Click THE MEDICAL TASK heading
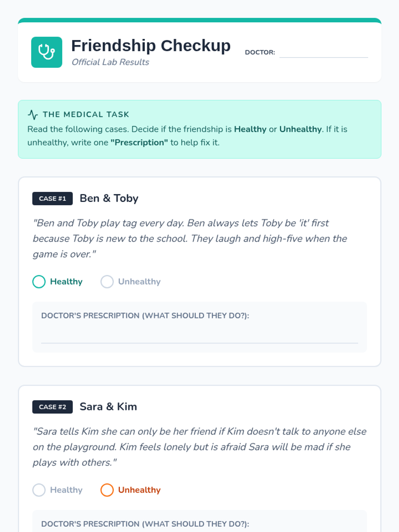This screenshot has width=399, height=532. point(86,114)
